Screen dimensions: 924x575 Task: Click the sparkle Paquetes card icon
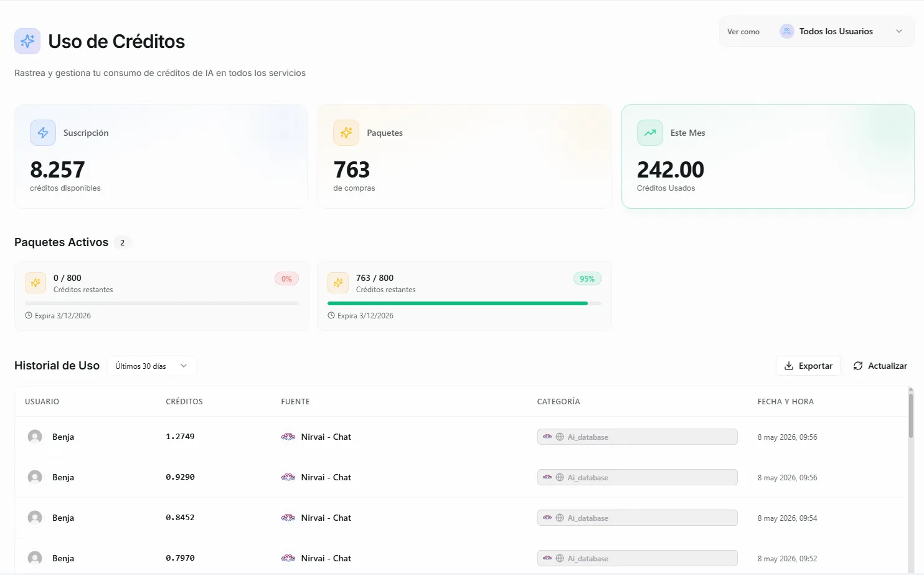click(x=346, y=133)
